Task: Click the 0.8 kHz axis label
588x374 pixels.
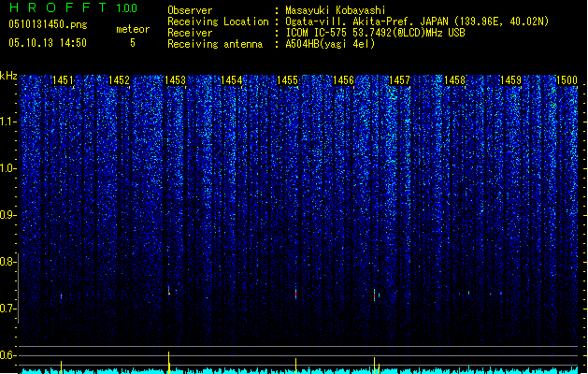Action: pyautogui.click(x=8, y=262)
